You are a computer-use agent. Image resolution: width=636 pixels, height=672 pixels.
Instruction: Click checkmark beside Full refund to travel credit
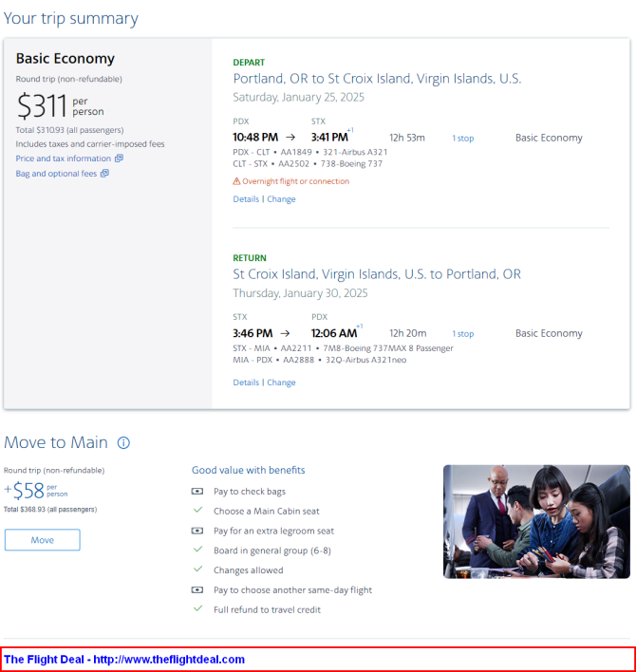pyautogui.click(x=197, y=608)
